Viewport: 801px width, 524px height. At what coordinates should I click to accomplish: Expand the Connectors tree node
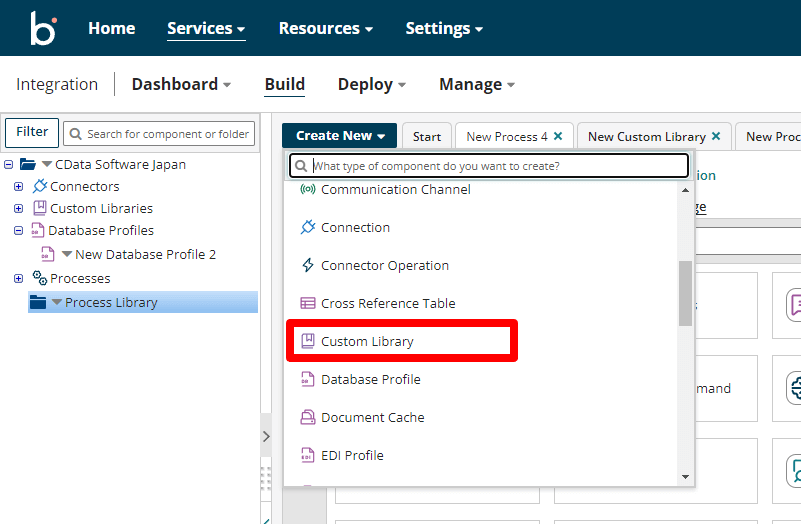pyautogui.click(x=18, y=187)
